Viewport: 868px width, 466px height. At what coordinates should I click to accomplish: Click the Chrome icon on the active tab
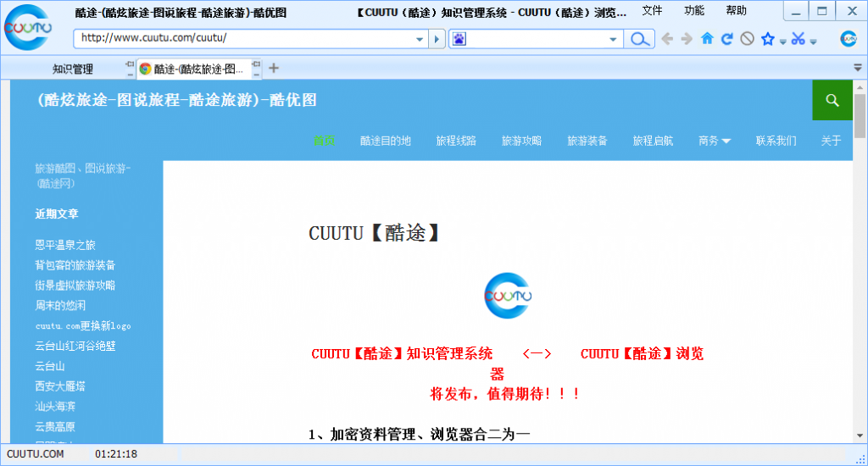146,69
